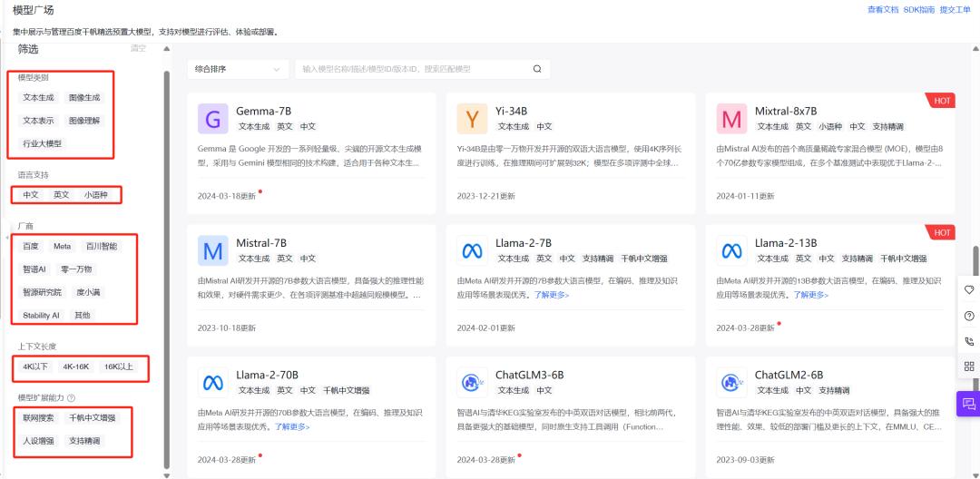This screenshot has width=980, height=479.
Task: Click the filter panel scroll up arrow
Action: coord(166,49)
